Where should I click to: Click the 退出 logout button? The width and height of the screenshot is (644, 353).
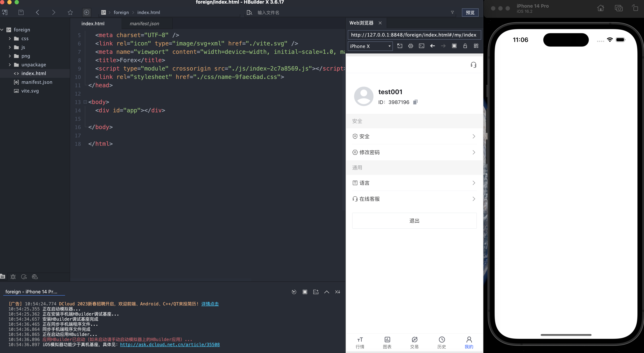point(414,220)
